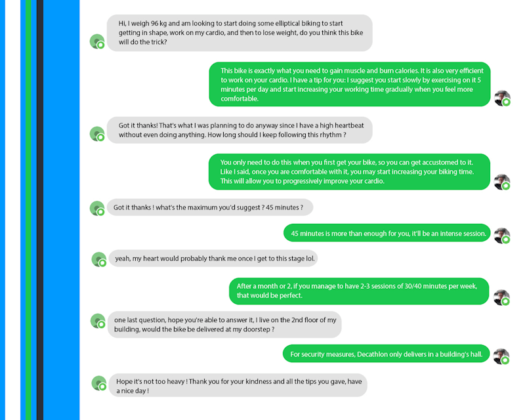Viewport: 525px width, 420px height.
Task: Select the green 'gain muscle and burn calories' bubble
Action: click(x=350, y=85)
